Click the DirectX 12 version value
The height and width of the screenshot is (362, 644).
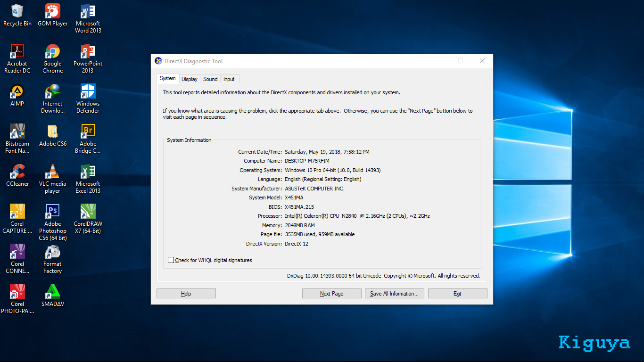(x=297, y=244)
